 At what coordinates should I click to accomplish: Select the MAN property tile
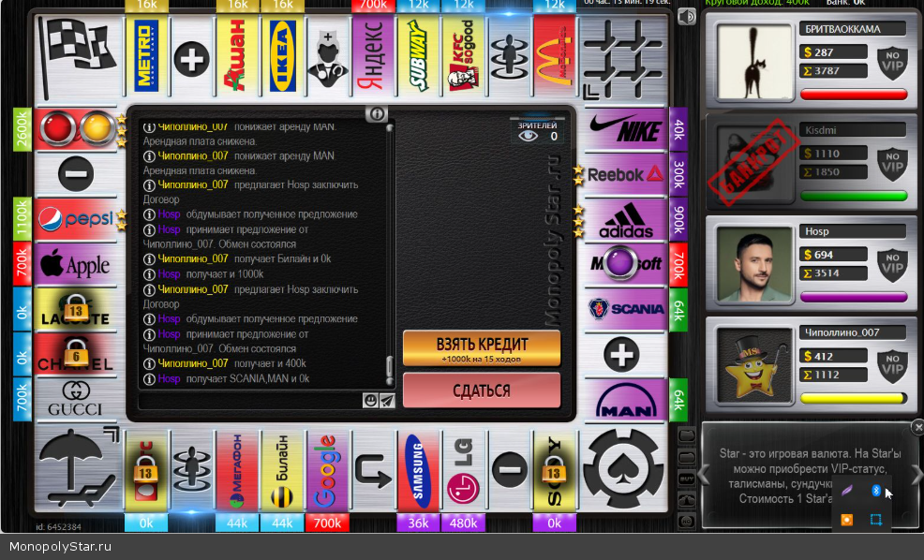click(625, 400)
